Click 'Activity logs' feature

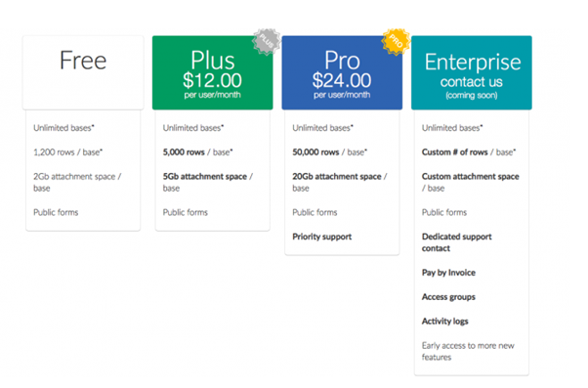(444, 322)
